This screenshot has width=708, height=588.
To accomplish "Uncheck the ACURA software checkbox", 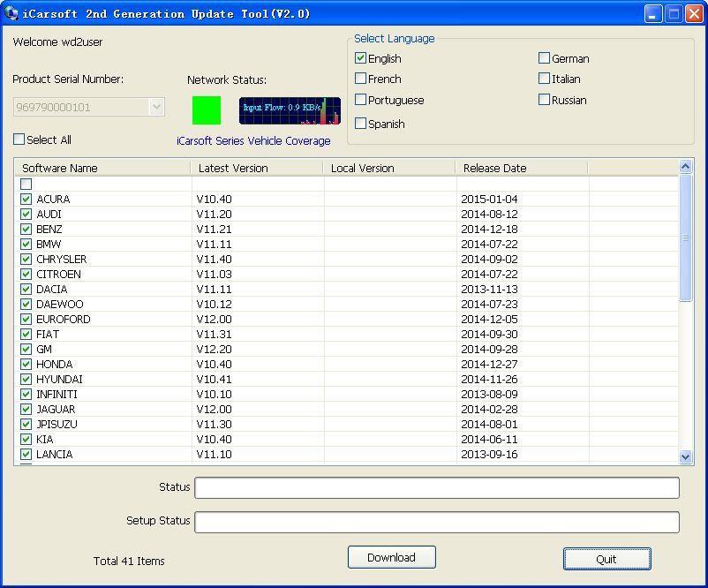I will pos(26,200).
